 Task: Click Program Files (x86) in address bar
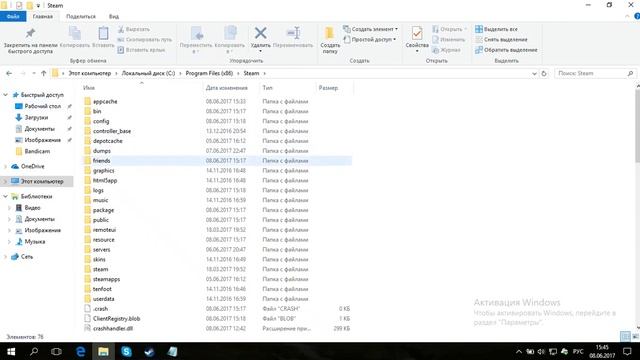209,73
